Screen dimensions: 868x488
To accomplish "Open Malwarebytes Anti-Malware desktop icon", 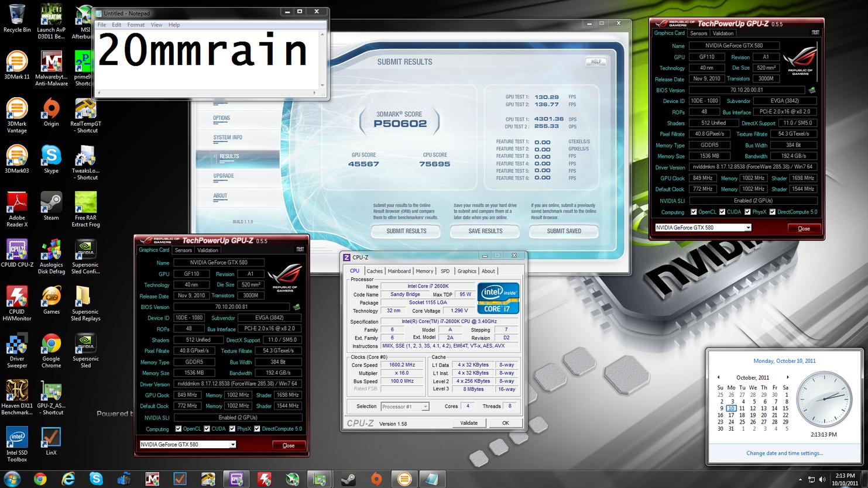I will (x=51, y=68).
